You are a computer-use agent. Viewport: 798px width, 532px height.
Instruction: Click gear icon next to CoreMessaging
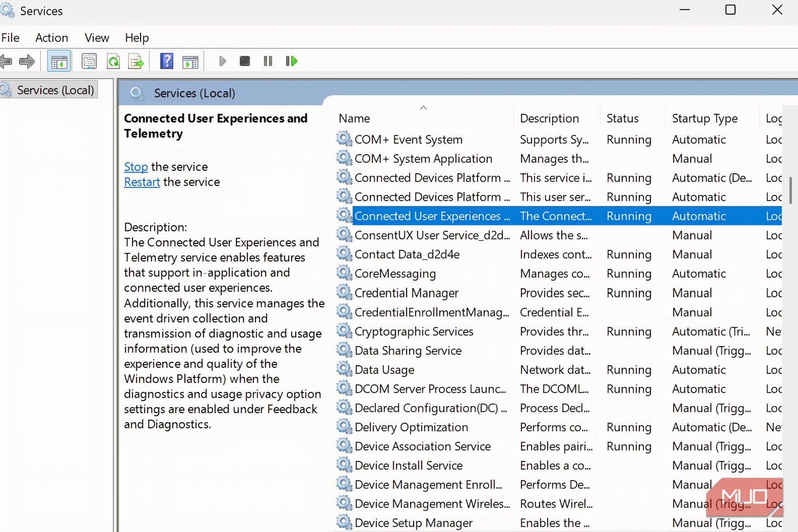(344, 273)
